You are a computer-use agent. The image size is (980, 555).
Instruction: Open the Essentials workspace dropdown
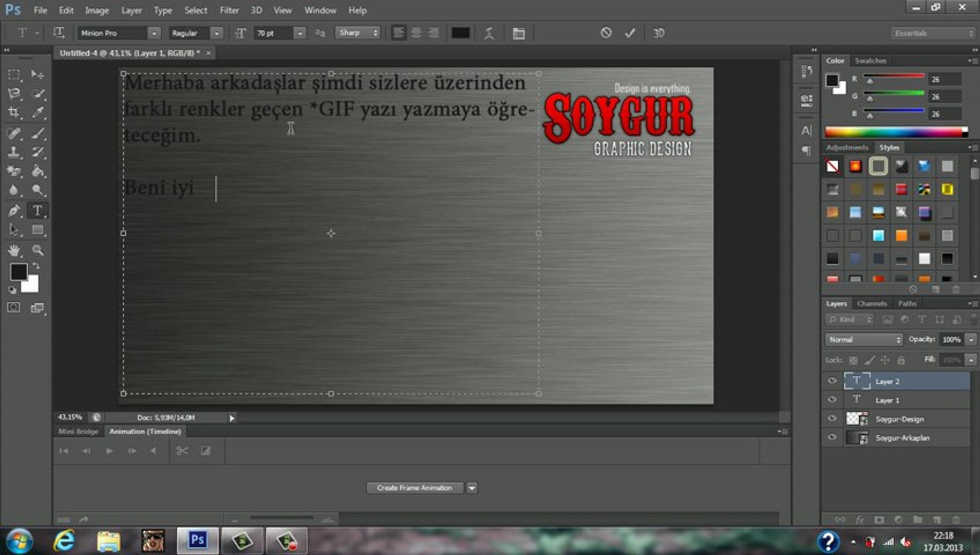pyautogui.click(x=933, y=33)
